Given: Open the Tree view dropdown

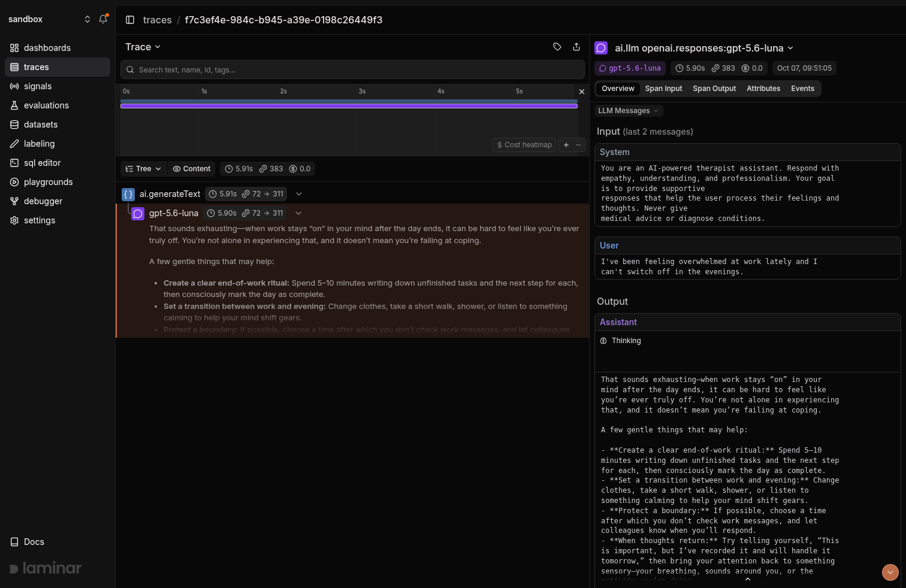Looking at the screenshot, I should pos(144,169).
